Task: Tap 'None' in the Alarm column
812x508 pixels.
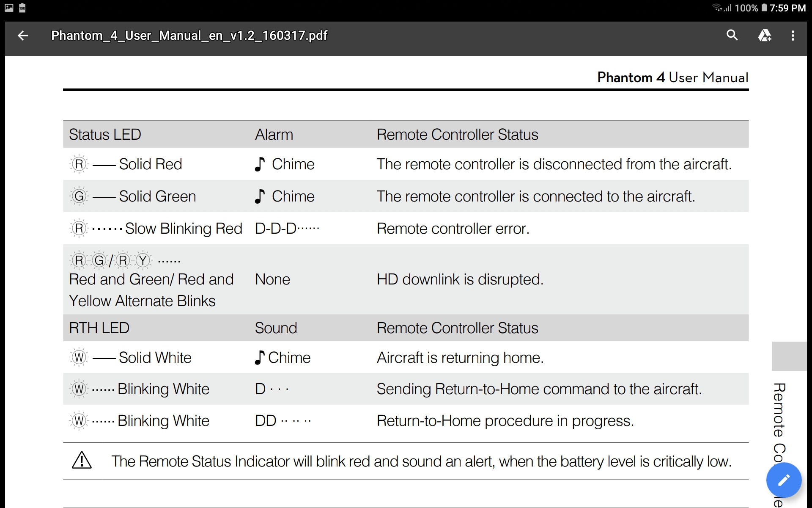Action: (x=272, y=279)
